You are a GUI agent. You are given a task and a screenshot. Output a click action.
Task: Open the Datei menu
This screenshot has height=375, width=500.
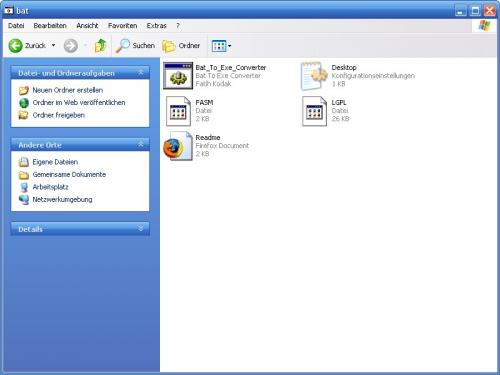tap(16, 26)
